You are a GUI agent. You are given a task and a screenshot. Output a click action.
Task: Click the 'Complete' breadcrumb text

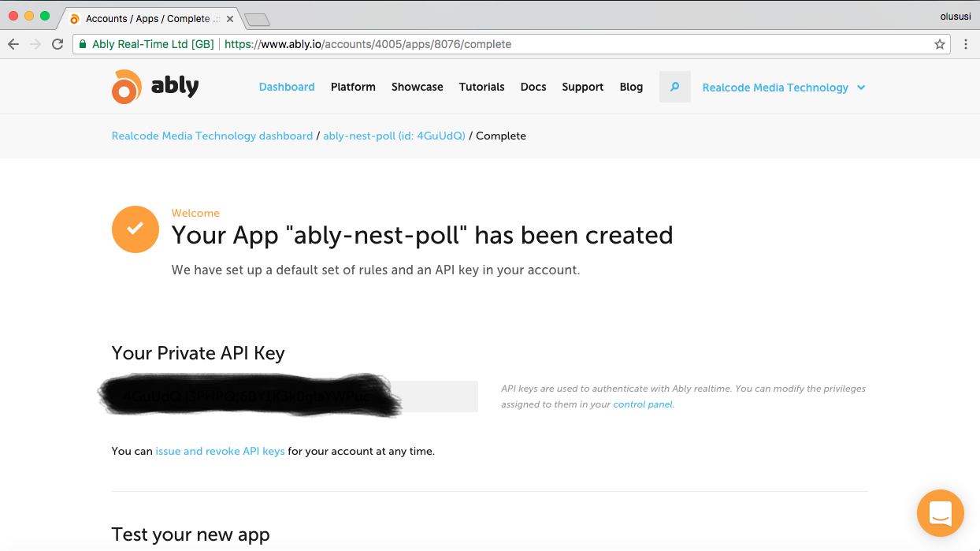(501, 136)
